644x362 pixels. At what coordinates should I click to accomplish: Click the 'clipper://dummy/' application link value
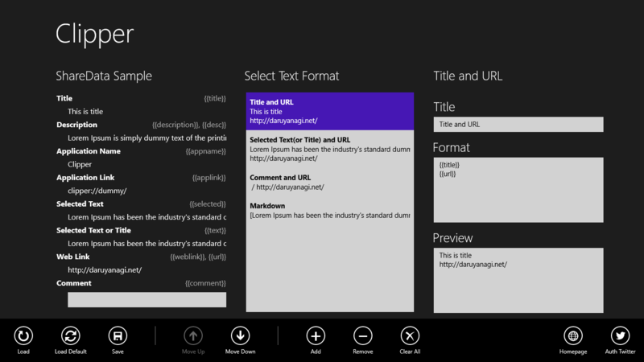tap(97, 191)
